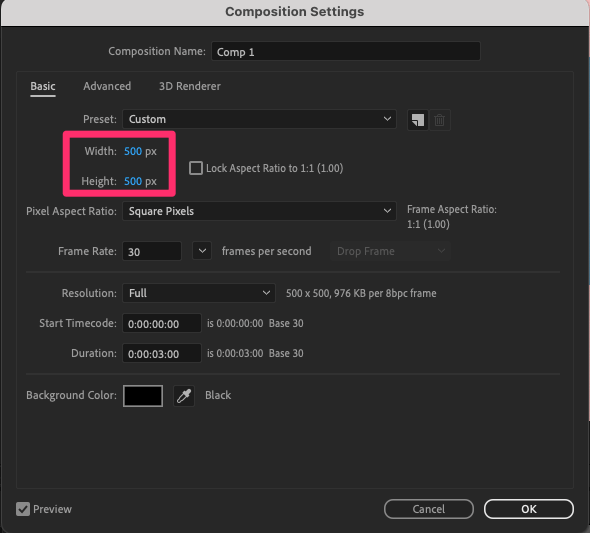Click the Composition Name field
The image size is (590, 533).
[x=346, y=51]
